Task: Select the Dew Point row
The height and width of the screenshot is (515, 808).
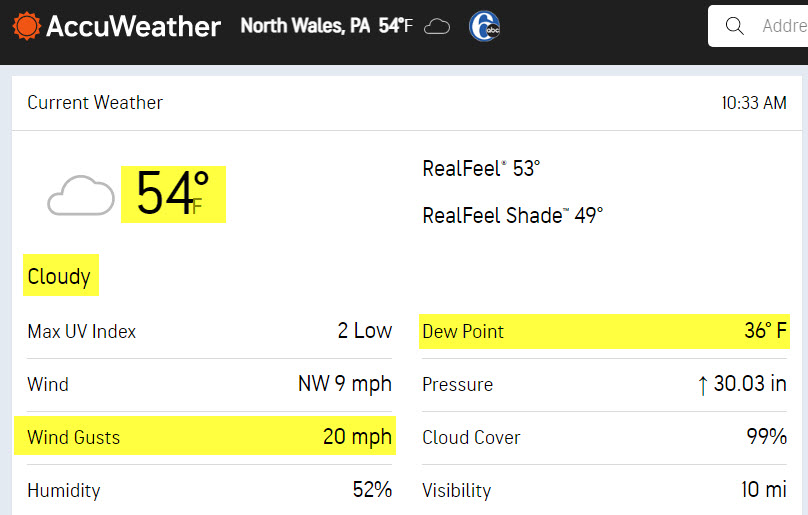Action: pos(604,331)
